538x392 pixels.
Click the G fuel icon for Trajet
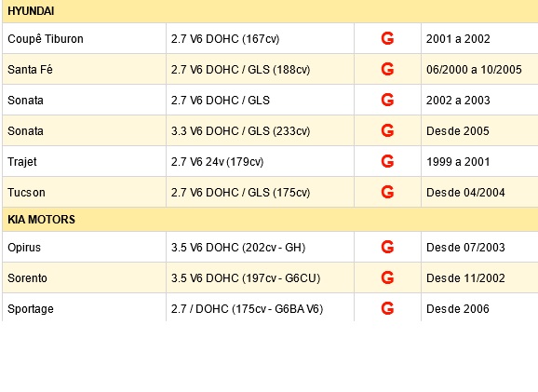(387, 161)
